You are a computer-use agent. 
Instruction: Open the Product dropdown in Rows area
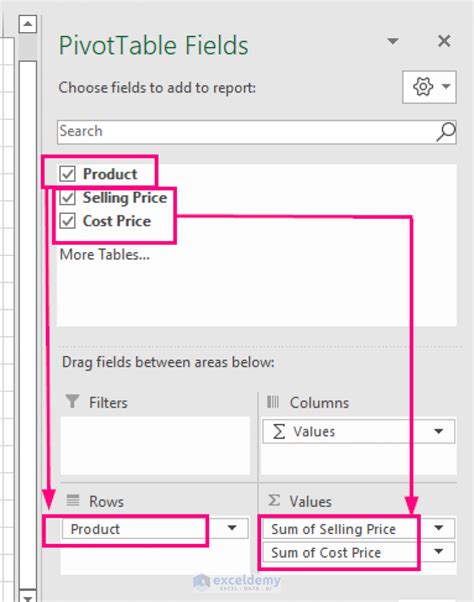coord(232,528)
